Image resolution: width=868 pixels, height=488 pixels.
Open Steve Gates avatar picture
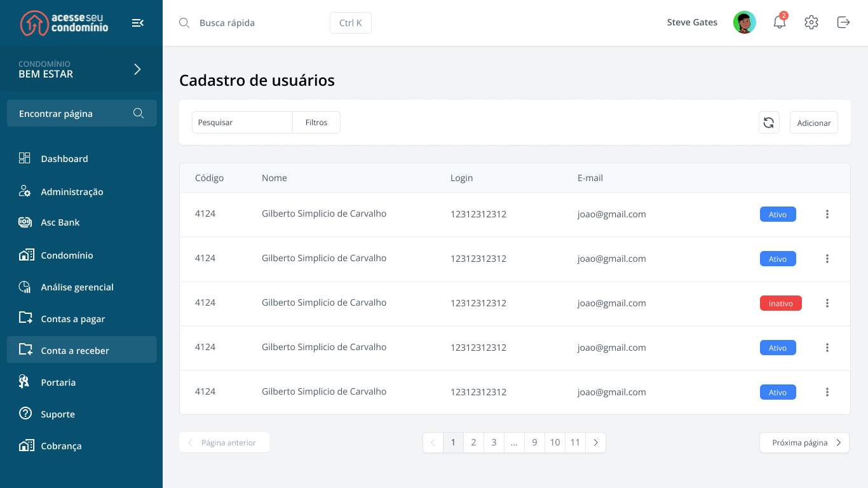[745, 22]
